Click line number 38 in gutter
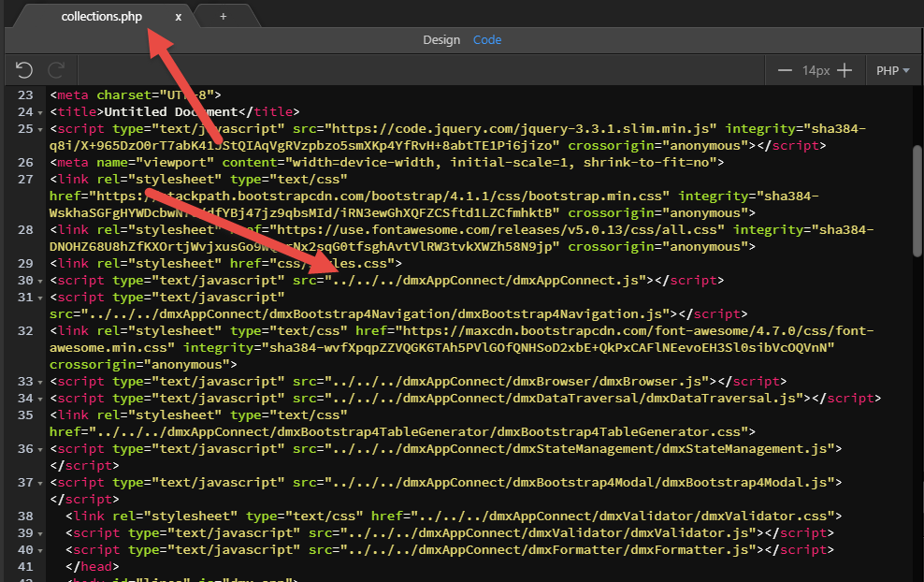This screenshot has width=924, height=582. [x=25, y=516]
